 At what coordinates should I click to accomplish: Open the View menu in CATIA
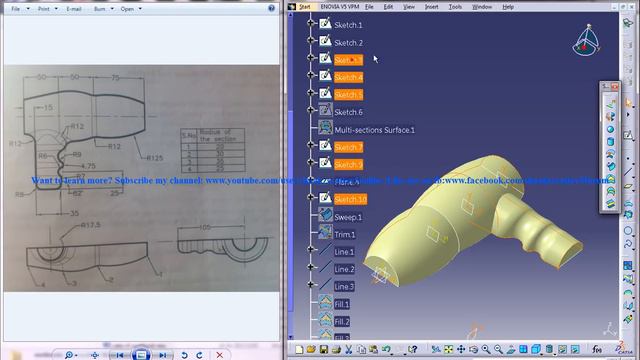pos(409,7)
